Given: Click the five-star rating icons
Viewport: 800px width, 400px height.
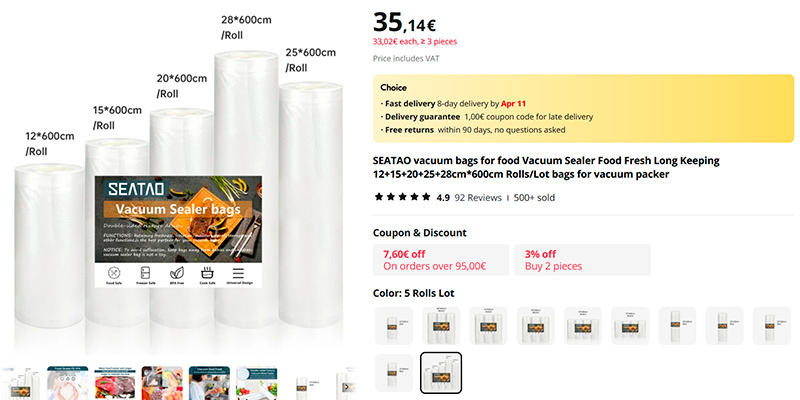Looking at the screenshot, I should coord(402,197).
